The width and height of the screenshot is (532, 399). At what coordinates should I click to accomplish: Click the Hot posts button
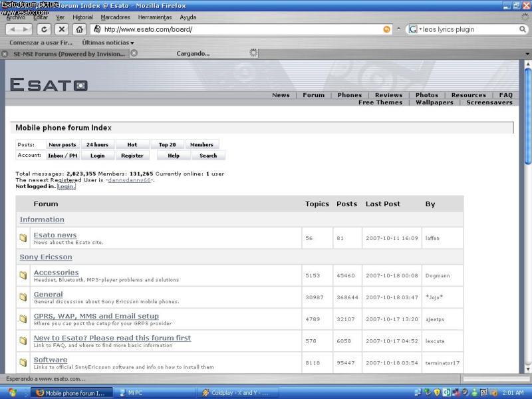(132, 144)
